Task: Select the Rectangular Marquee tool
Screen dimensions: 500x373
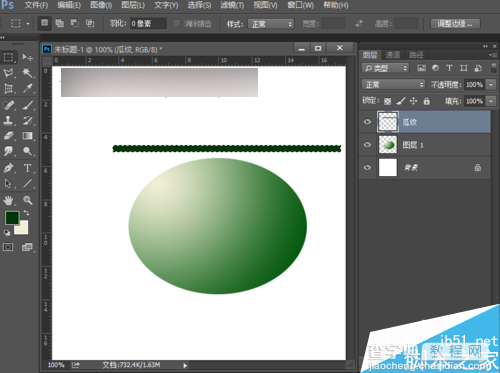Action: pos(9,57)
